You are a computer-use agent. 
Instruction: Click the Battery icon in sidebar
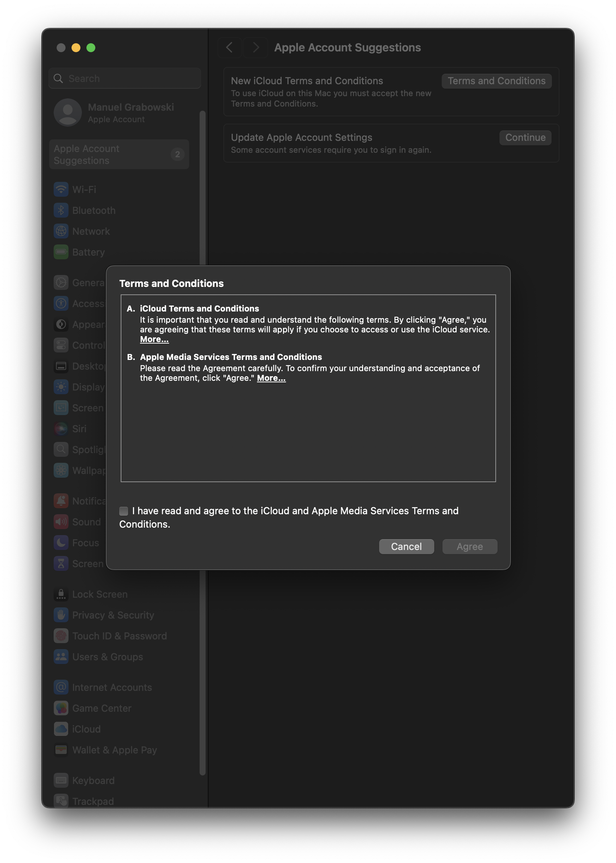(x=61, y=252)
